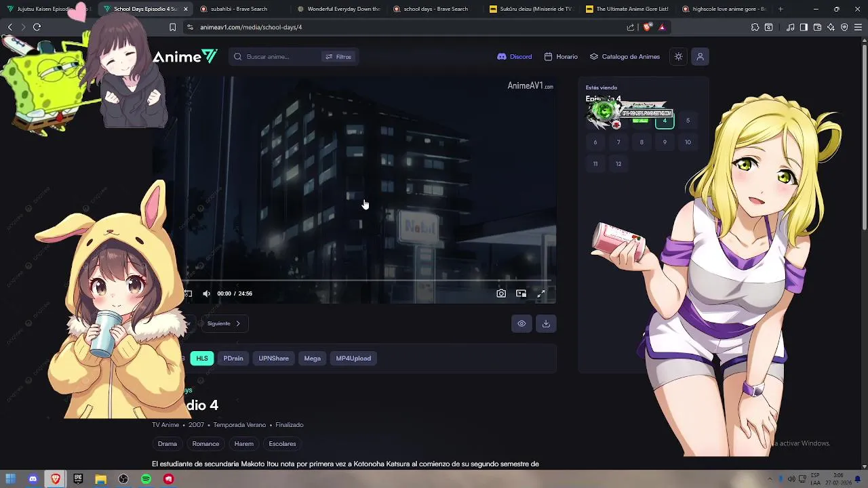Open episode 9 in the episode list
Image resolution: width=868 pixels, height=488 pixels.
point(665,142)
